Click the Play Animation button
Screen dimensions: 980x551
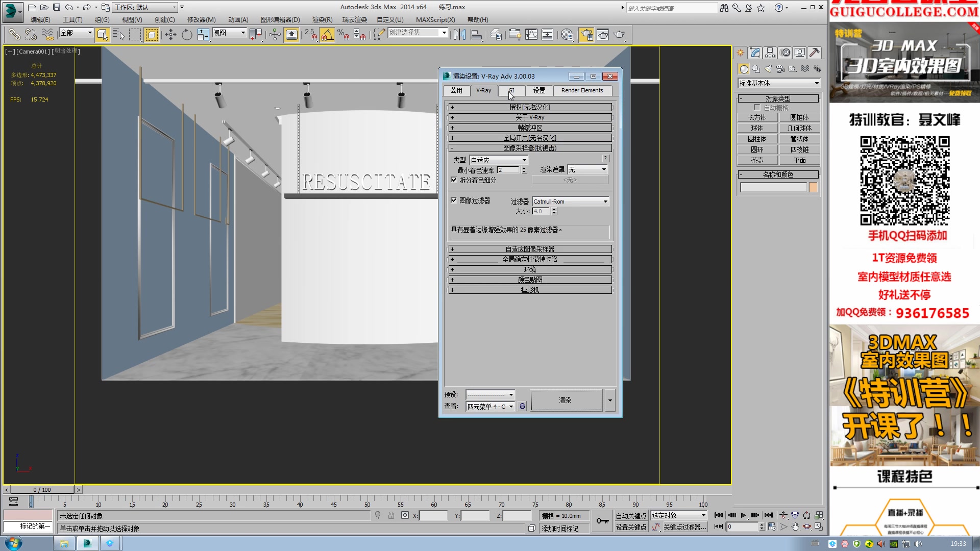tap(743, 515)
